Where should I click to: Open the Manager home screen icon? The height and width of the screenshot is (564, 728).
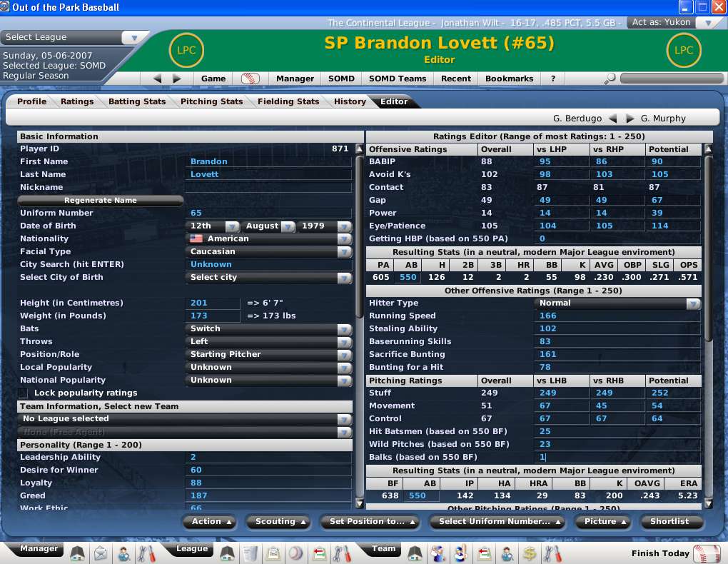[77, 553]
